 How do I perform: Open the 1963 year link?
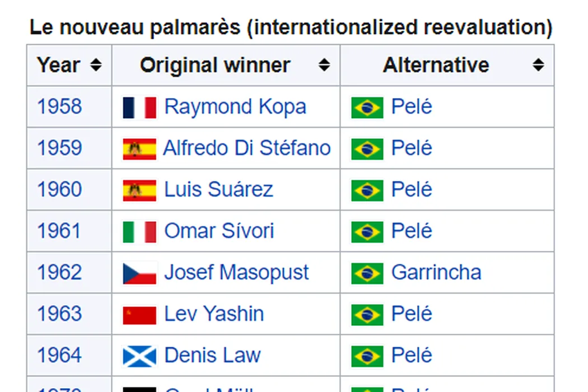[x=59, y=314]
